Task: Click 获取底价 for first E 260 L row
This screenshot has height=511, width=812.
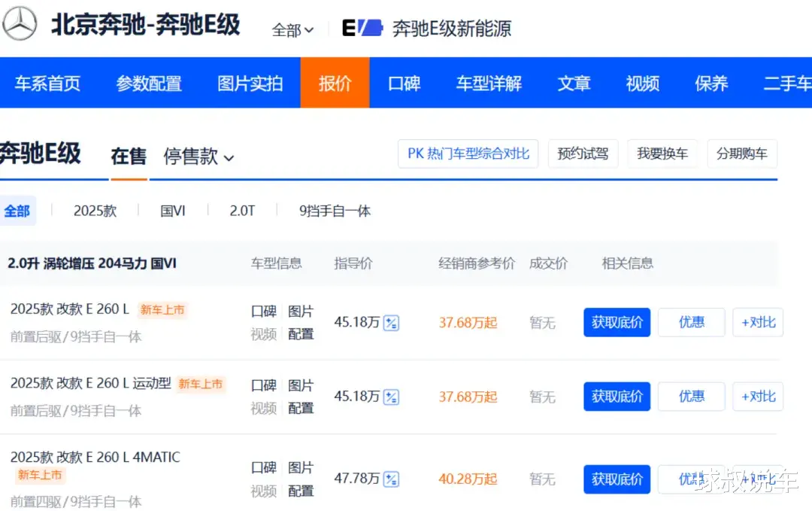Action: coord(617,322)
